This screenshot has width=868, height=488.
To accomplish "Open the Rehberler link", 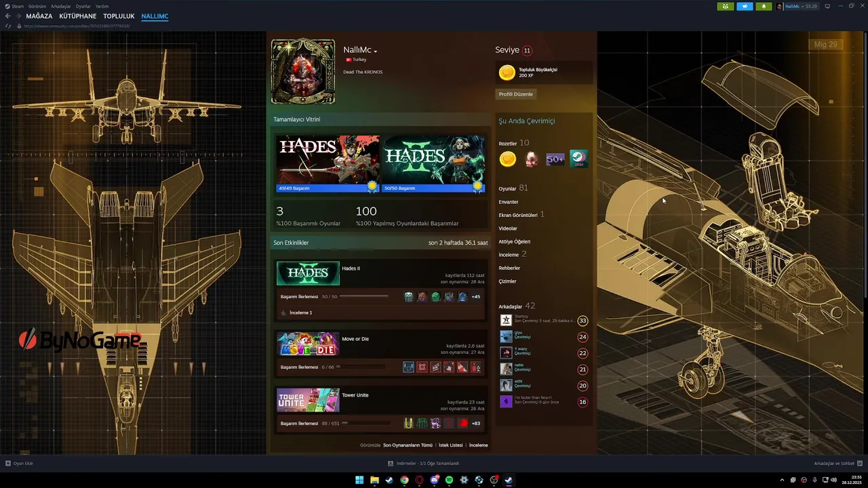I will tap(509, 268).
